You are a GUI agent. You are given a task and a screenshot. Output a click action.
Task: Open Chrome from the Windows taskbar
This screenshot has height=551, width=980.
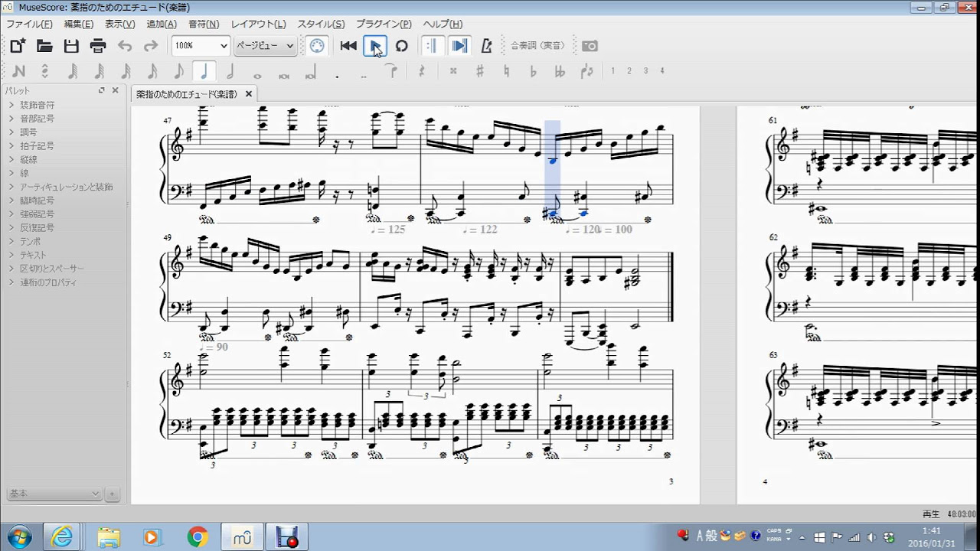(198, 537)
